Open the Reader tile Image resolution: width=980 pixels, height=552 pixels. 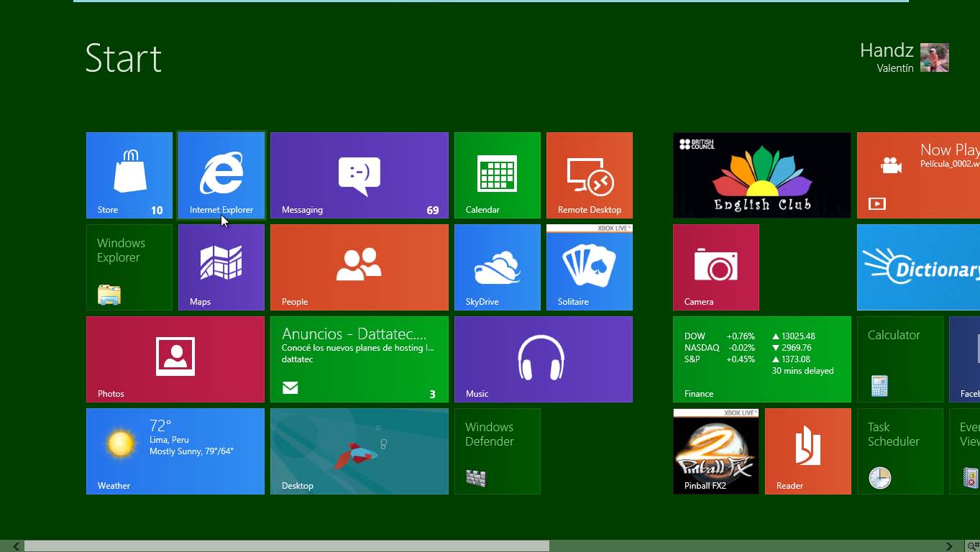808,451
